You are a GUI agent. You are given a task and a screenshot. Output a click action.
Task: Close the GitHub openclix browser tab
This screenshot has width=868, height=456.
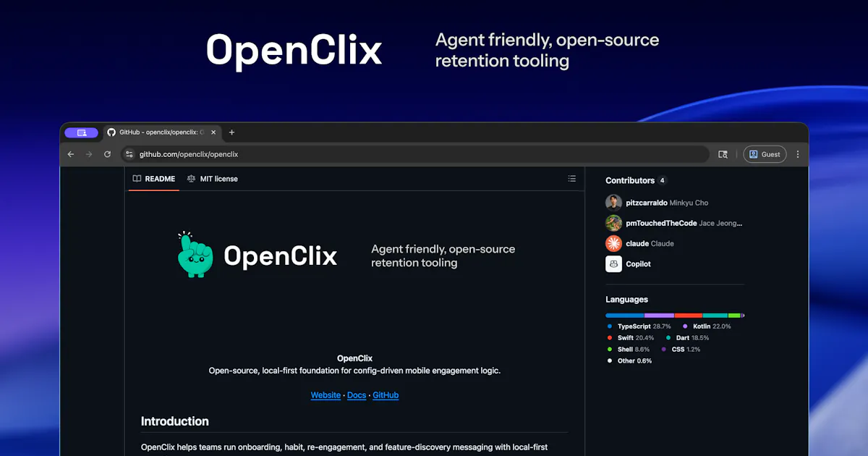[x=213, y=132]
